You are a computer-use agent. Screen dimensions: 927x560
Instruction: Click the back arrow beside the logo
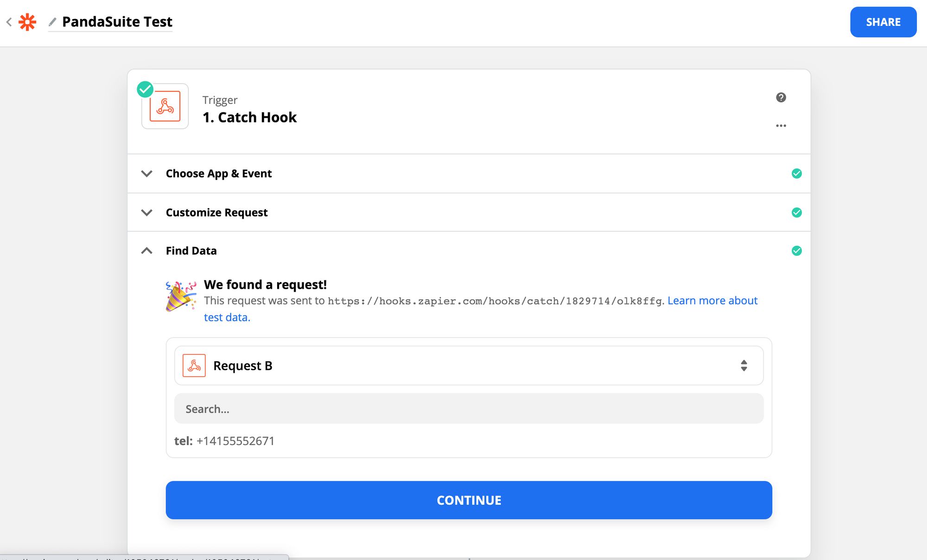pos(9,21)
